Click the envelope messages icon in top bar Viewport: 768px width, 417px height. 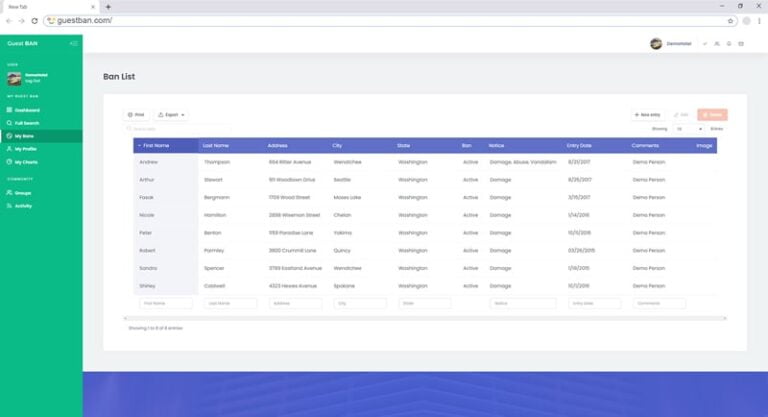coord(741,44)
